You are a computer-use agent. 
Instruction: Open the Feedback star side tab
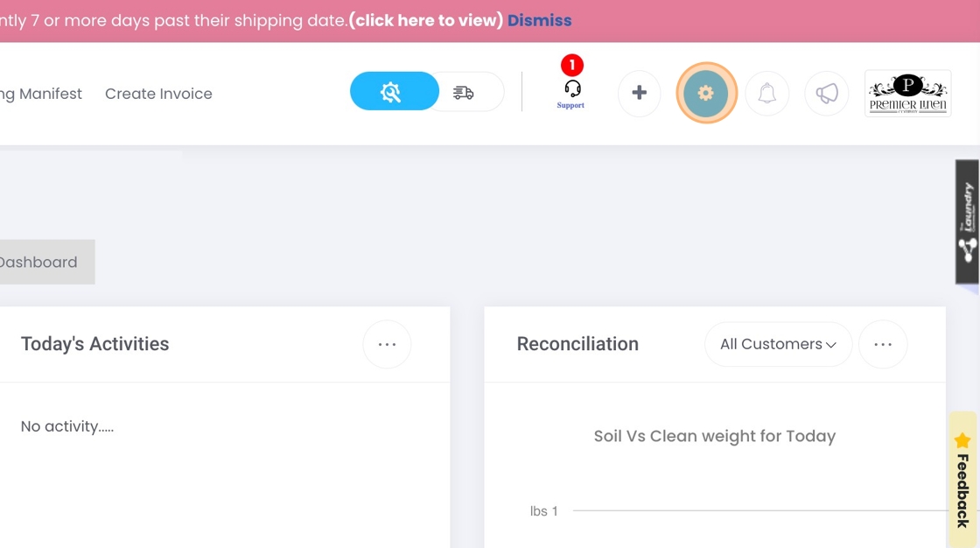(x=963, y=479)
